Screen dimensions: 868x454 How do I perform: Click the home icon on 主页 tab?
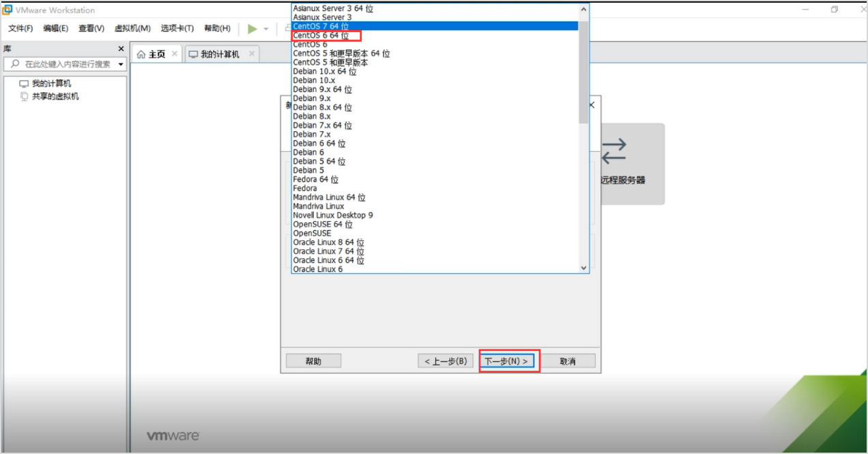coord(141,54)
